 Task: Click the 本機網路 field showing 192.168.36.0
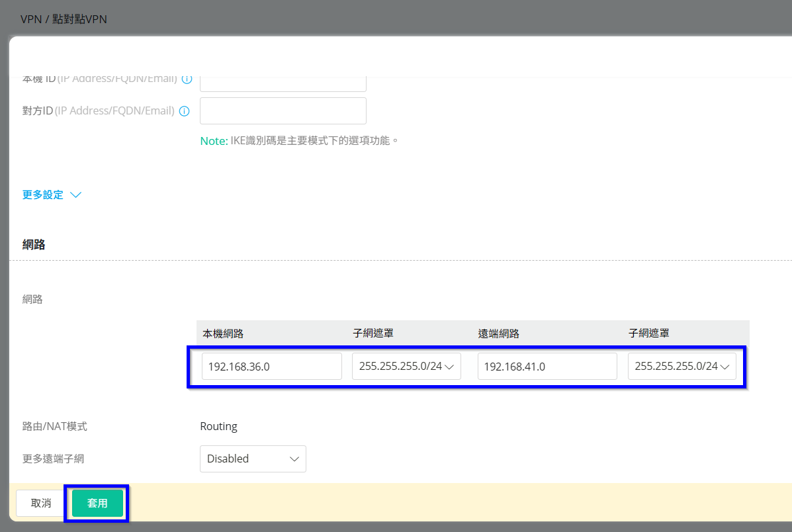(271, 366)
